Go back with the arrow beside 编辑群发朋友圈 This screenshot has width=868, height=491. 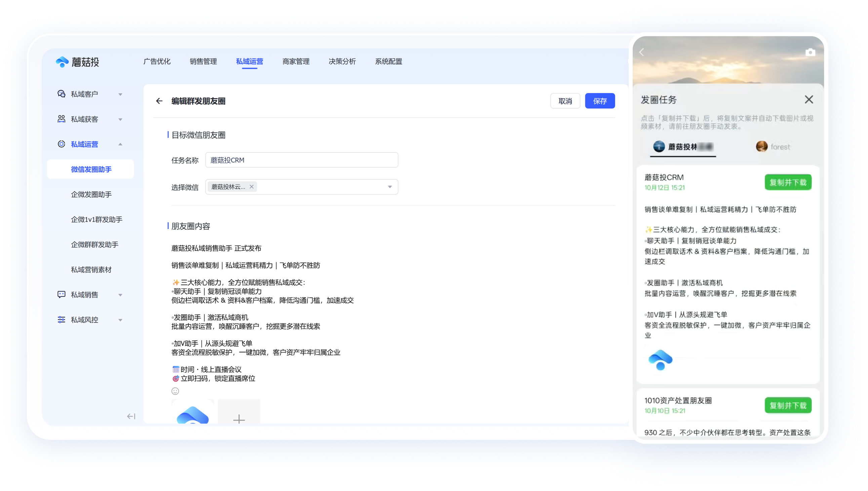tap(159, 101)
